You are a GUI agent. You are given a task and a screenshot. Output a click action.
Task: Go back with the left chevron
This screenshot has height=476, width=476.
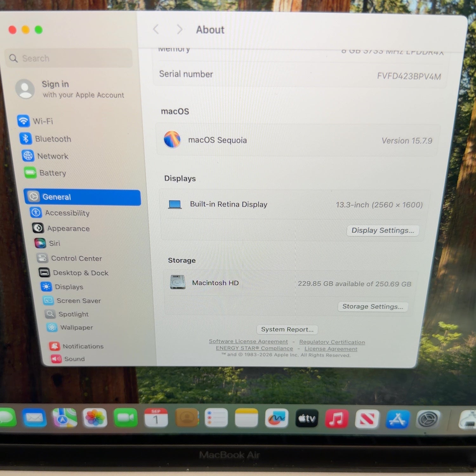pyautogui.click(x=156, y=29)
